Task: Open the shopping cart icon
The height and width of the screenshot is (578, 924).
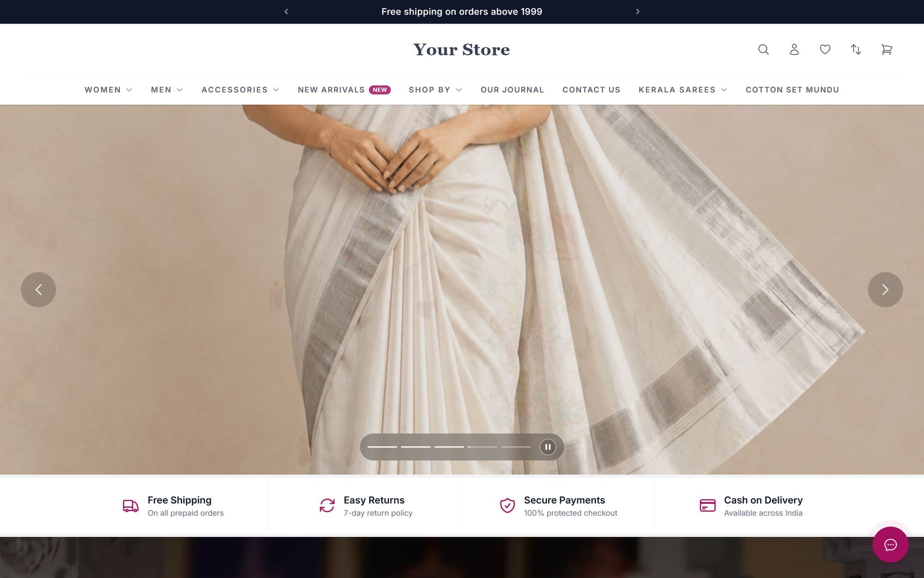Action: click(887, 49)
